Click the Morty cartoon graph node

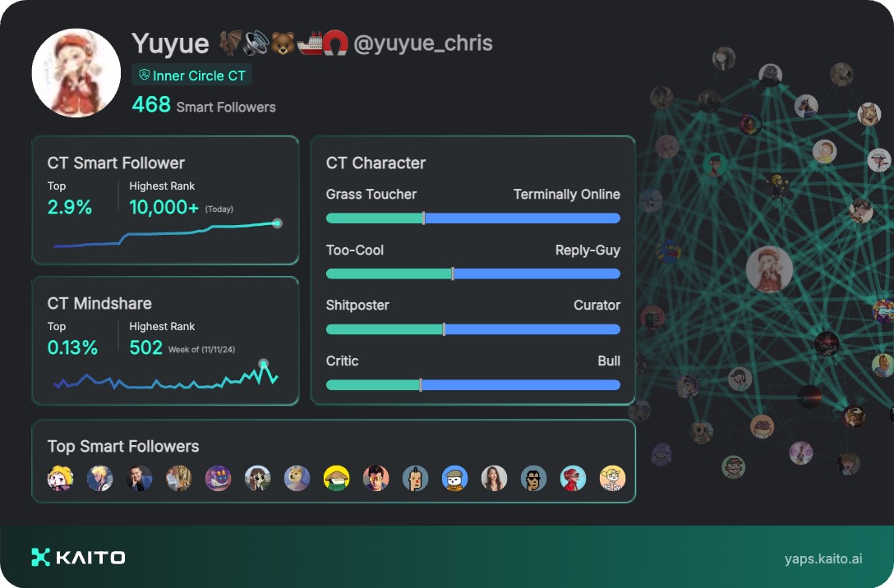pyautogui.click(x=824, y=152)
